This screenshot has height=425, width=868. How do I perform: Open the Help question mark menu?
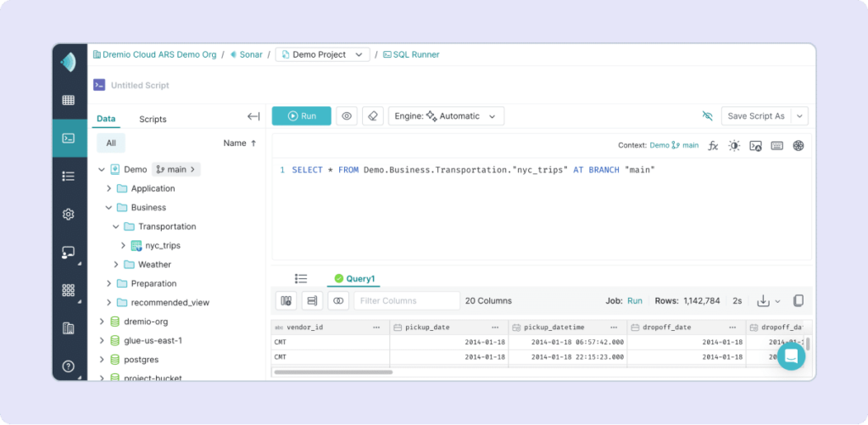[69, 366]
